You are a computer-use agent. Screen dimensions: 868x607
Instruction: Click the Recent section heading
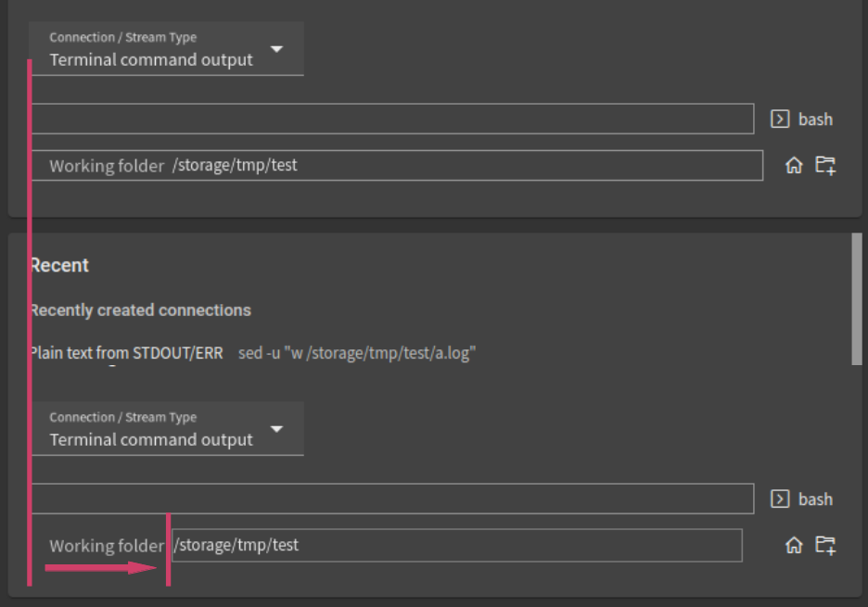pyautogui.click(x=58, y=265)
